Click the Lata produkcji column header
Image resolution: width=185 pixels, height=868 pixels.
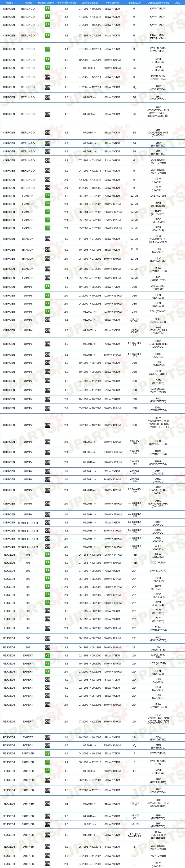tap(90, 2)
